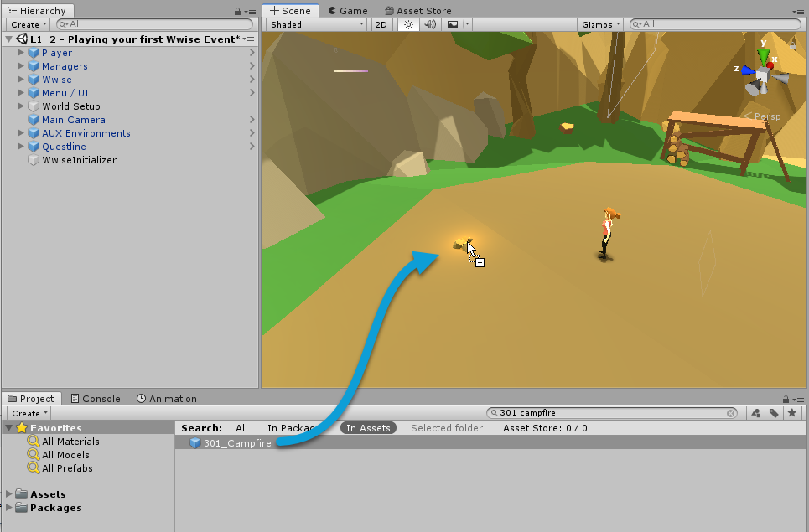Click the search by label tag icon
Screen dimensions: 809x532
773,413
